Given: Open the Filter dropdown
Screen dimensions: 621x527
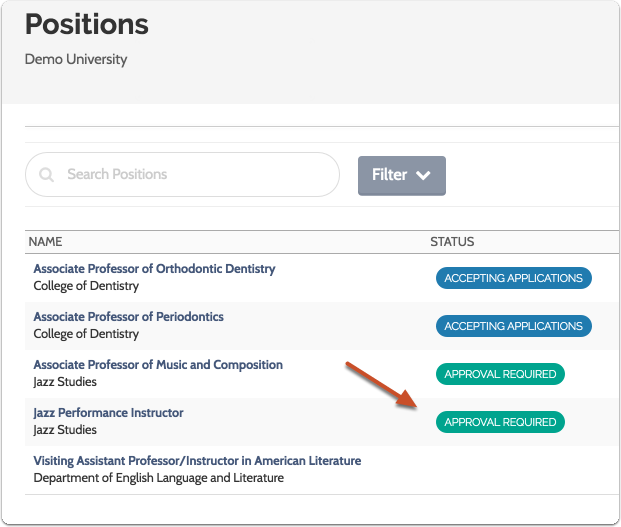Looking at the screenshot, I should 401,175.
